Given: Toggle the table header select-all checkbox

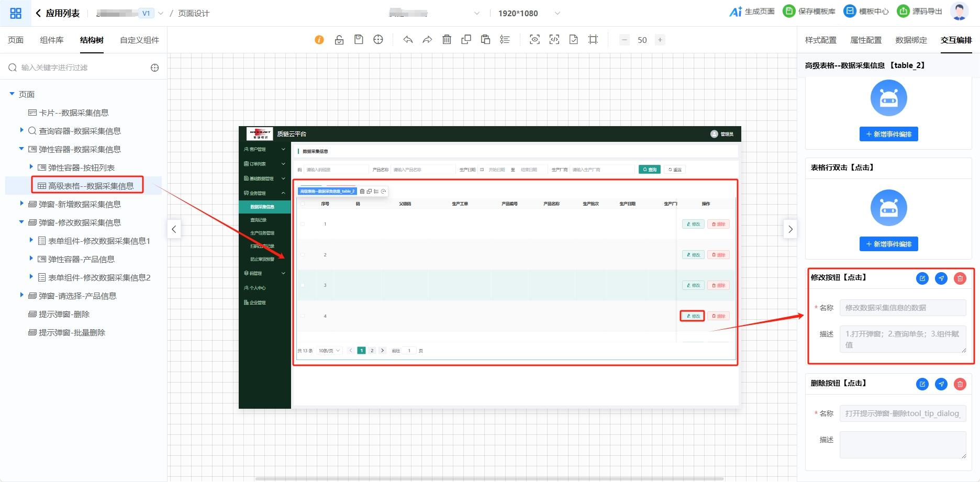Looking at the screenshot, I should [x=302, y=204].
